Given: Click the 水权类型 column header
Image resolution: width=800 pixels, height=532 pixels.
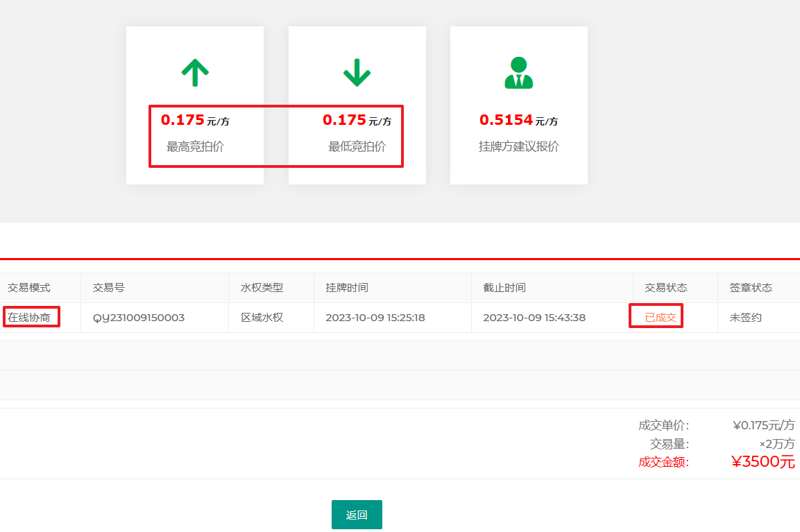Looking at the screenshot, I should (262, 288).
